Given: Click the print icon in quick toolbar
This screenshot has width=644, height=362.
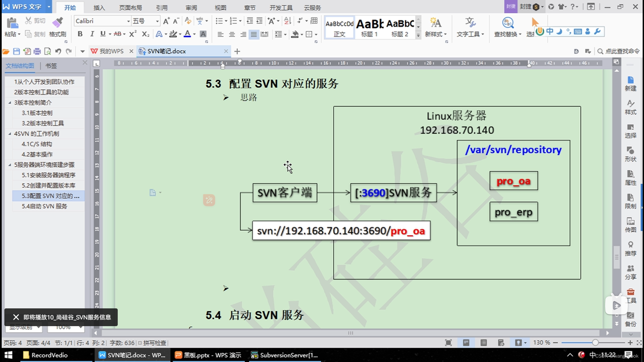Looking at the screenshot, I should [x=37, y=51].
